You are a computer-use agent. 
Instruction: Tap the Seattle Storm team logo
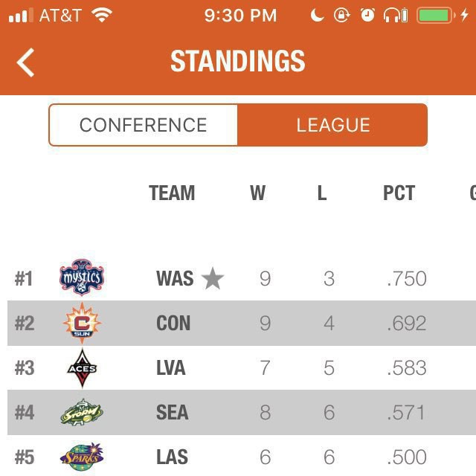pyautogui.click(x=82, y=412)
